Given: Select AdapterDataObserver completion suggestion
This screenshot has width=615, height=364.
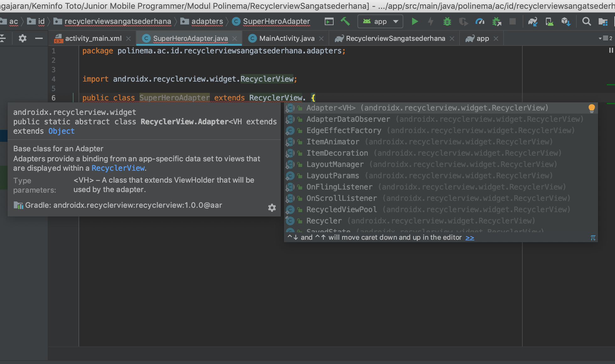Looking at the screenshot, I should 441,119.
